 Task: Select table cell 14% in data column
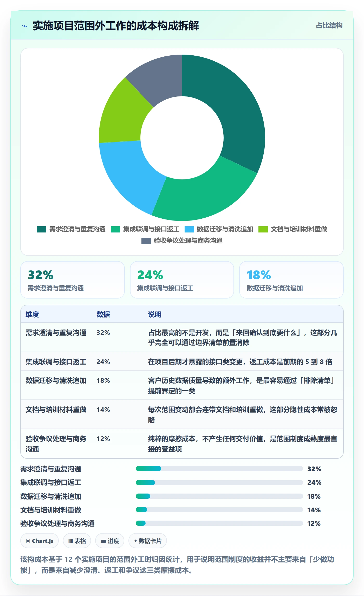pyautogui.click(x=103, y=410)
